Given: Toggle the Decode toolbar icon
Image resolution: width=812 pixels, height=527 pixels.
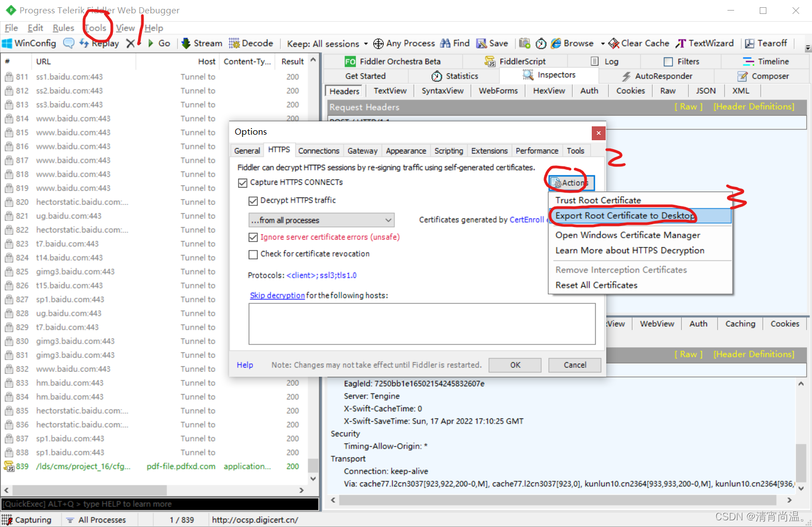Looking at the screenshot, I should coord(234,43).
